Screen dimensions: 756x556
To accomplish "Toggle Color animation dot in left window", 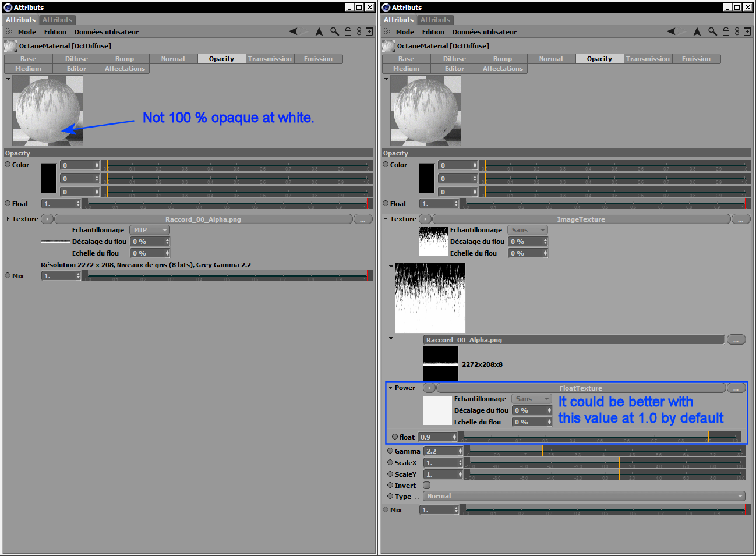I will 8,165.
